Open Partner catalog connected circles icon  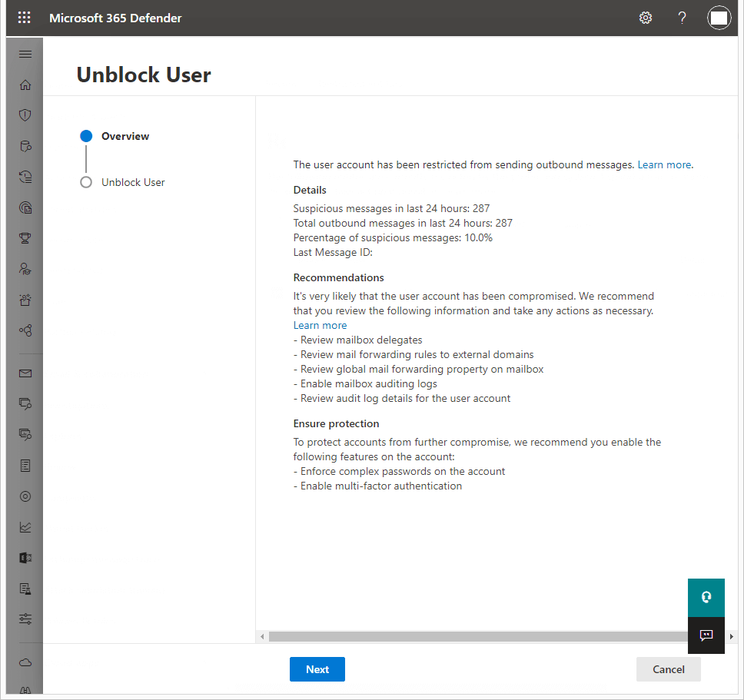(25, 330)
